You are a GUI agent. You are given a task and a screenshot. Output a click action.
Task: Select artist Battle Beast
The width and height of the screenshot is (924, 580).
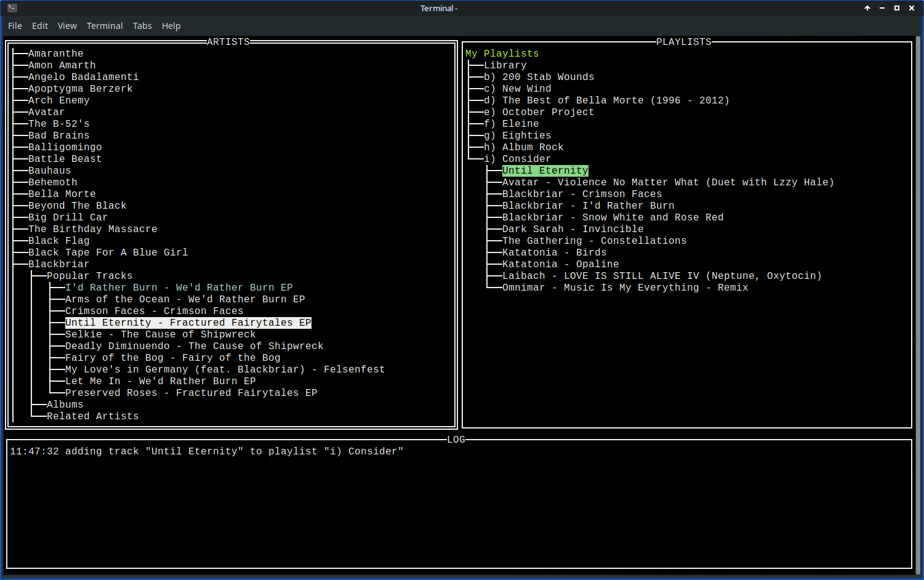[x=65, y=159]
